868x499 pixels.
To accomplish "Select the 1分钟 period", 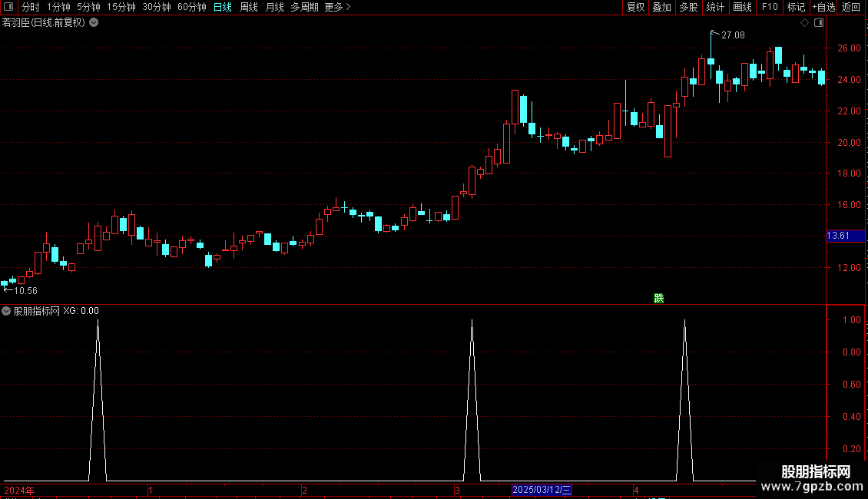I will 58,7.
